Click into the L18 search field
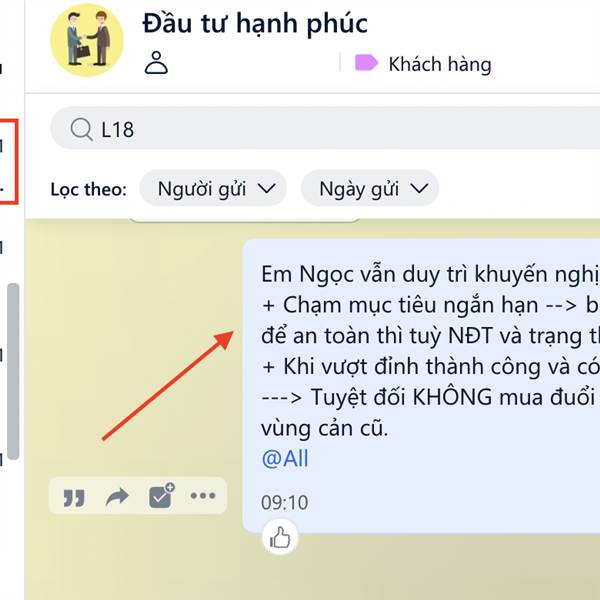Screen dimensions: 600x600 coord(325,129)
